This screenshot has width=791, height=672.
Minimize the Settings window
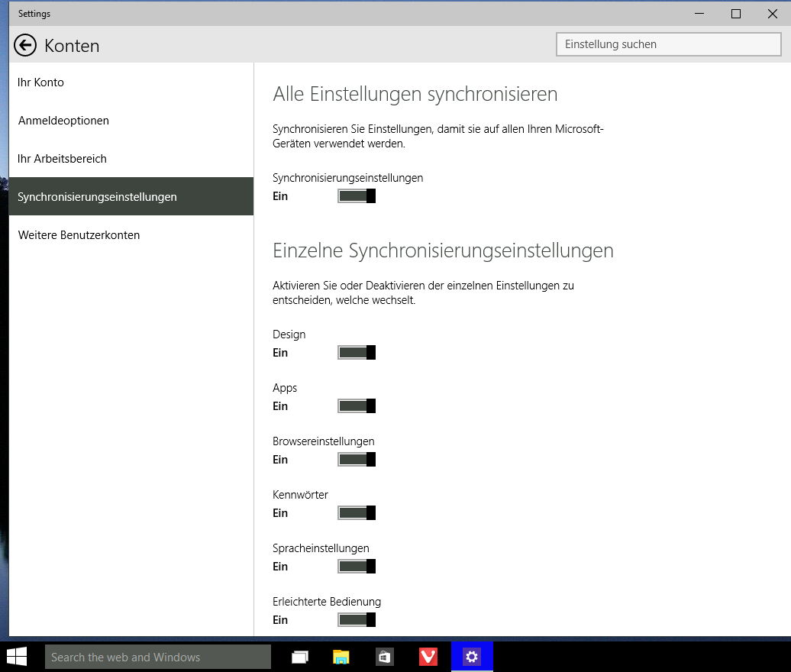(x=699, y=14)
